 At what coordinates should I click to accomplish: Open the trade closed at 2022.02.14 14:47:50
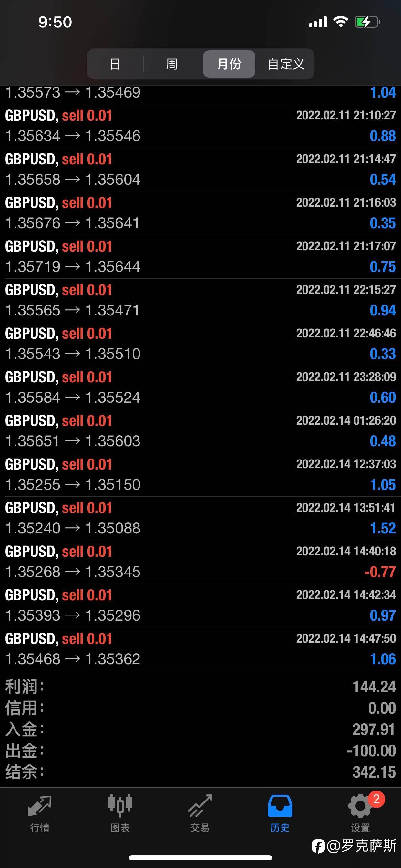tap(200, 649)
